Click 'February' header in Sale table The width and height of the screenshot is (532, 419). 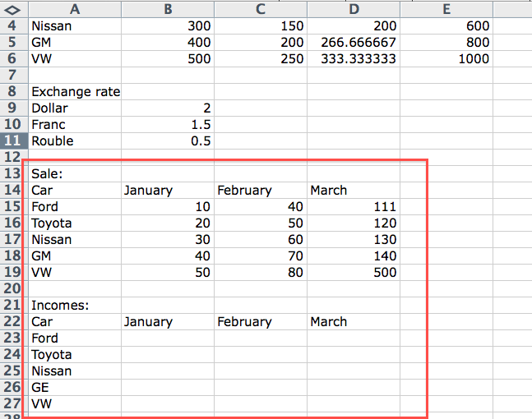pos(261,190)
